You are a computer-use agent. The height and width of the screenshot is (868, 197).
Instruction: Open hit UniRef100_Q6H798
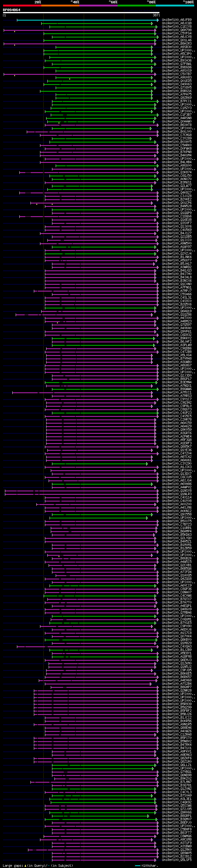click(x=177, y=30)
